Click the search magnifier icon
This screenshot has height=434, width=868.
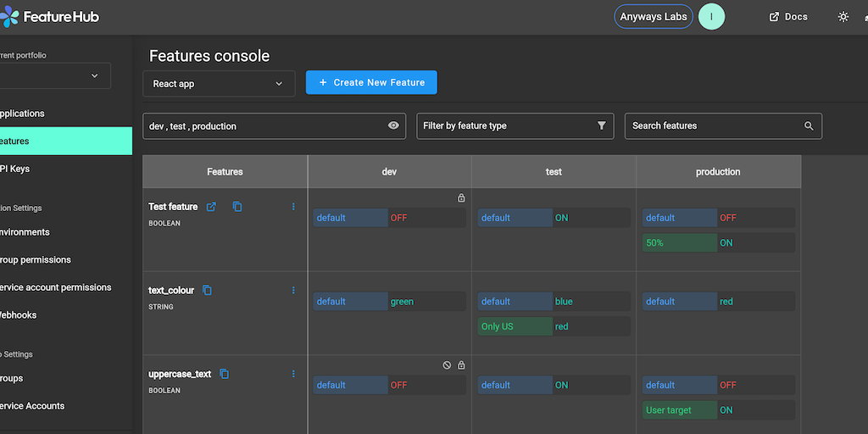coord(809,126)
